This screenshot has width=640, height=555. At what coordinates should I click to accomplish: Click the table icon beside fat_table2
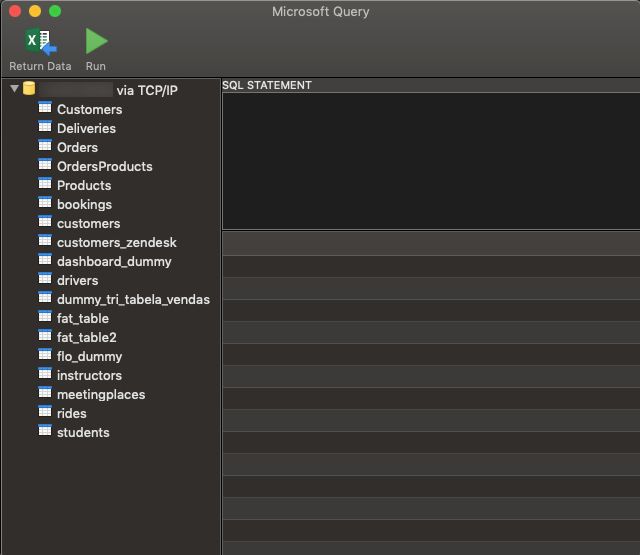point(45,335)
